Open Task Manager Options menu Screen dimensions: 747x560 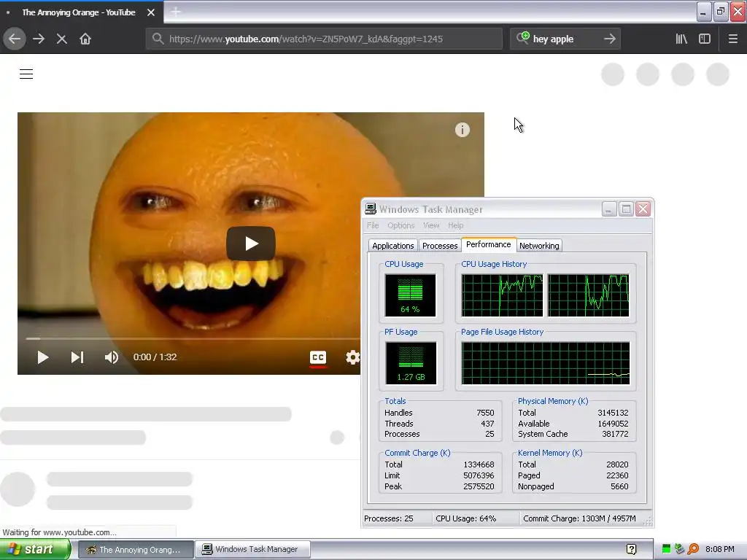[x=400, y=225]
